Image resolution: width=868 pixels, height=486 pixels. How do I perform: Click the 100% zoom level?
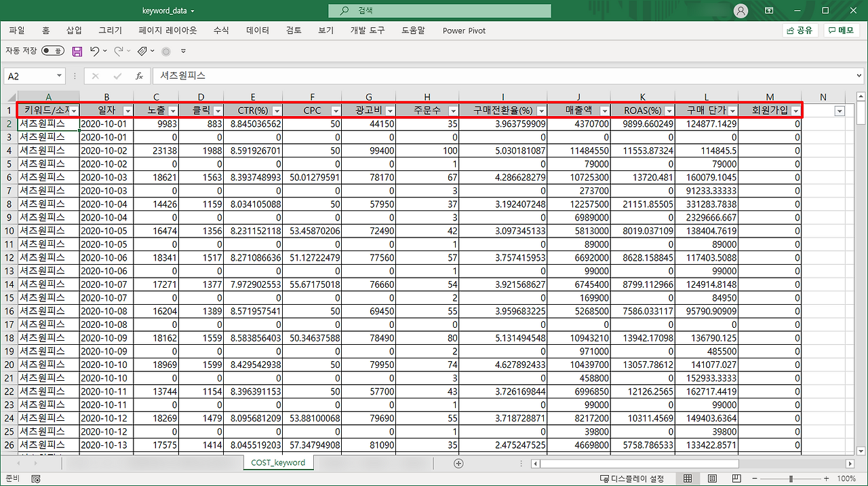pyautogui.click(x=846, y=479)
